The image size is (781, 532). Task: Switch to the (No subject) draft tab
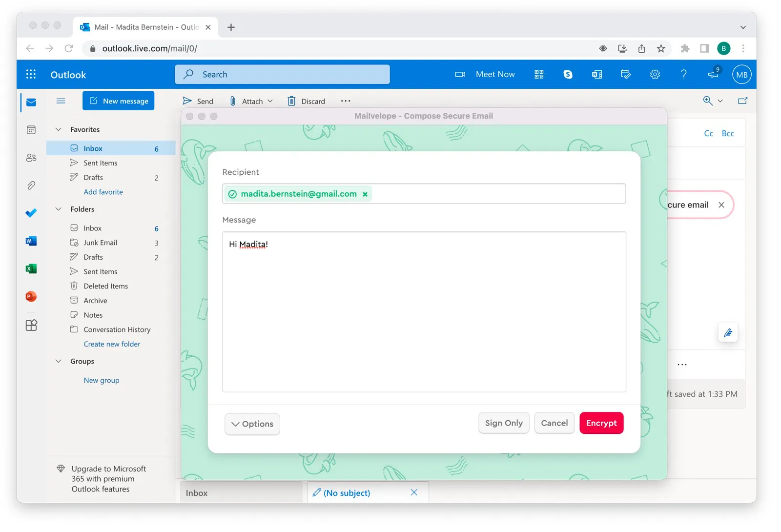point(347,492)
